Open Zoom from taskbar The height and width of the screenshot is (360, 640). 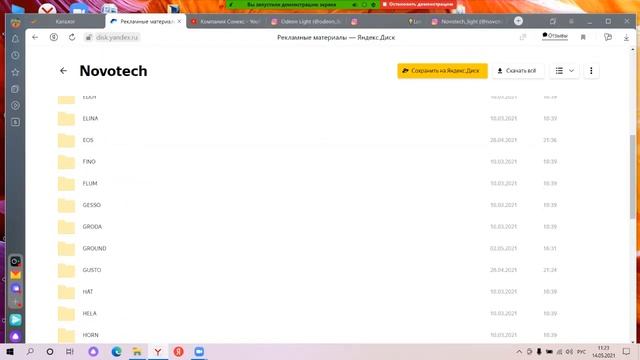tap(199, 351)
